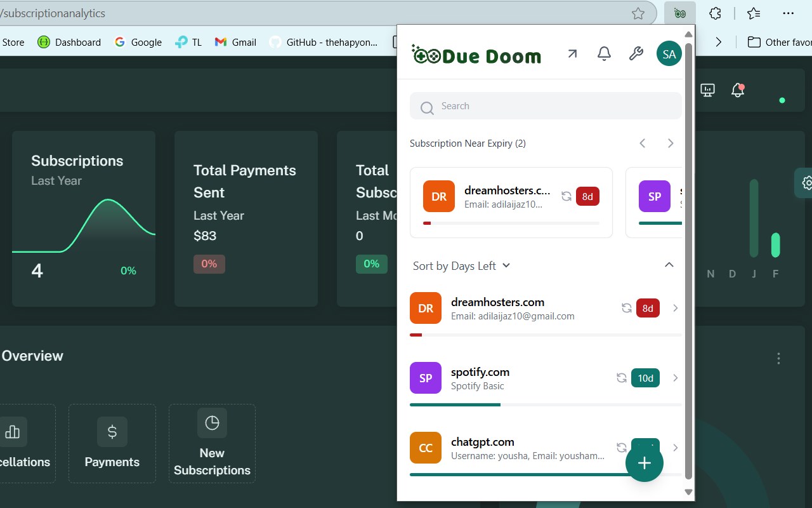The height and width of the screenshot is (508, 812).
Task: Open notifications bell in Due Doom popup
Action: pos(605,54)
